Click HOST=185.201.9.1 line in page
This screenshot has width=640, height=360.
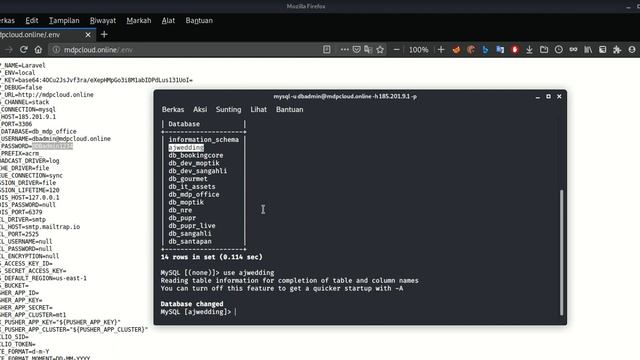28,117
